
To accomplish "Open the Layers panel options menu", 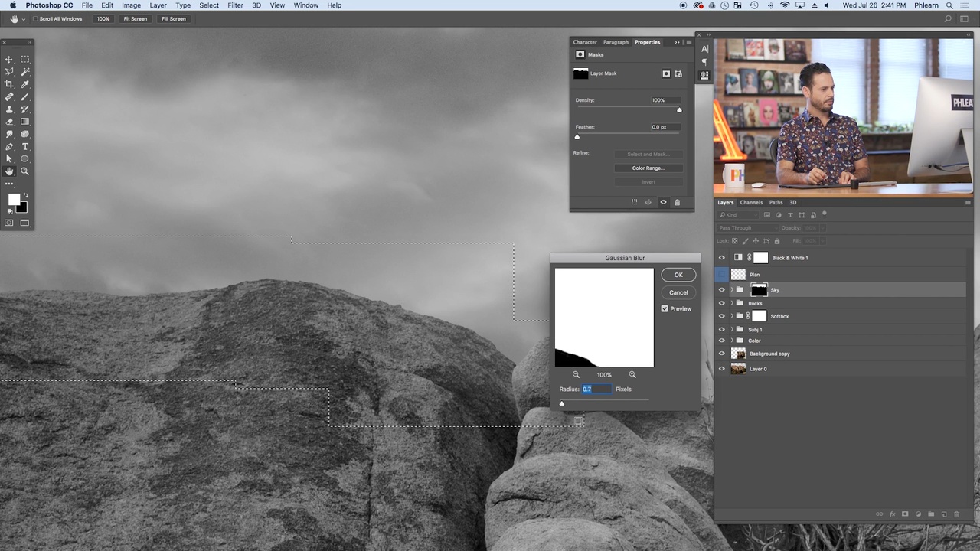I will click(x=968, y=202).
